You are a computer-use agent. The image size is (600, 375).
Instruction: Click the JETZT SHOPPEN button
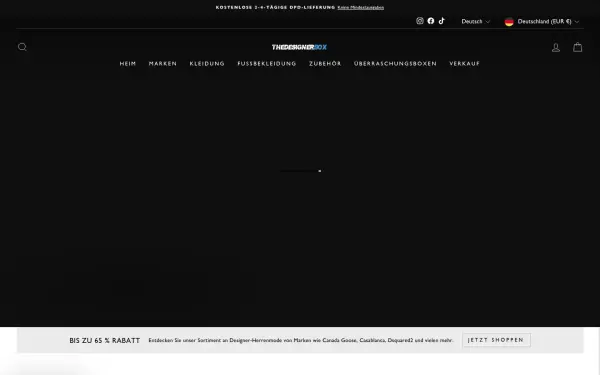pos(496,340)
